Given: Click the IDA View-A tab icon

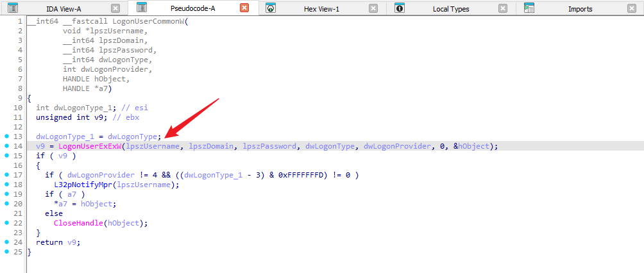Looking at the screenshot, I should pyautogui.click(x=13, y=8).
